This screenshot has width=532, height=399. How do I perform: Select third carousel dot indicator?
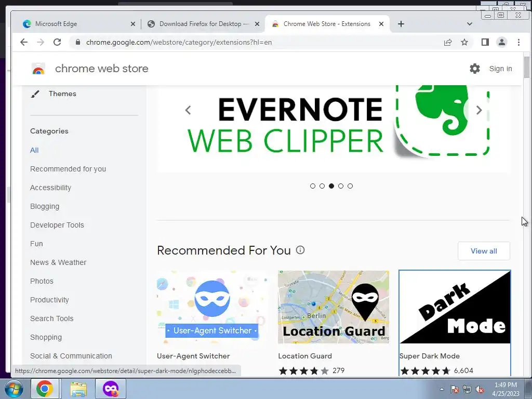click(331, 186)
